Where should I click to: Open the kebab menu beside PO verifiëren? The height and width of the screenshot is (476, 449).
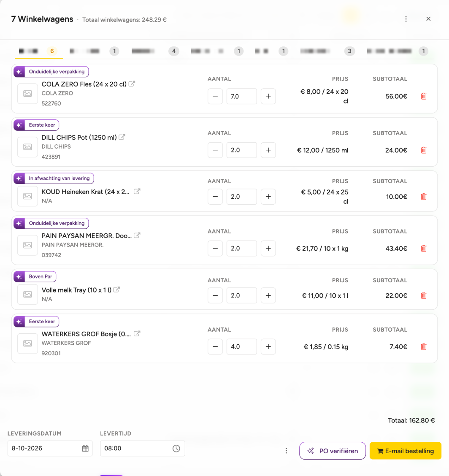pyautogui.click(x=286, y=451)
